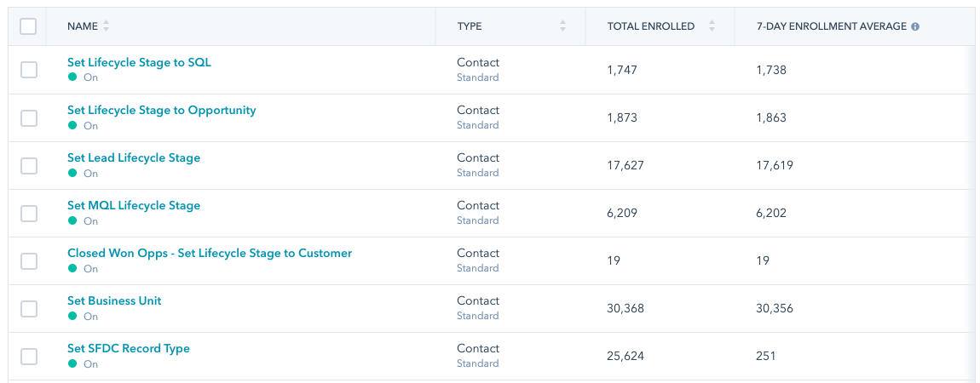Click the On status under Set Business Unit
The height and width of the screenshot is (383, 980).
[90, 317]
